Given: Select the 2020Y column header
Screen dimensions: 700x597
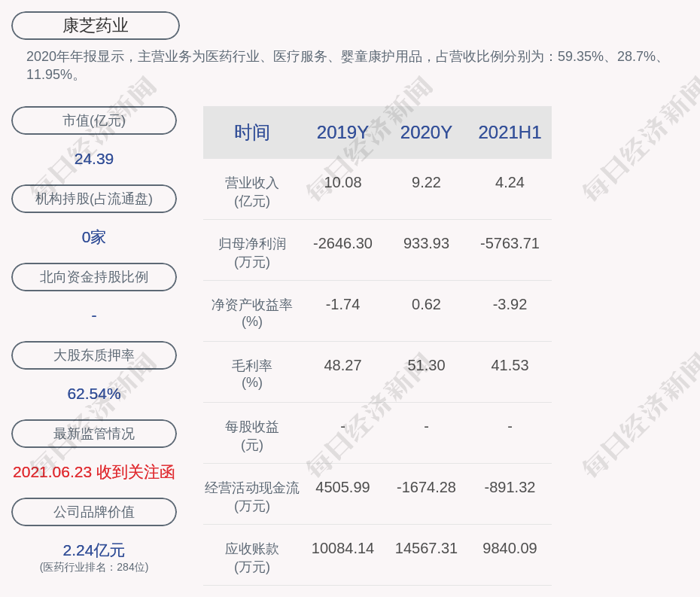Looking at the screenshot, I should [x=426, y=132].
